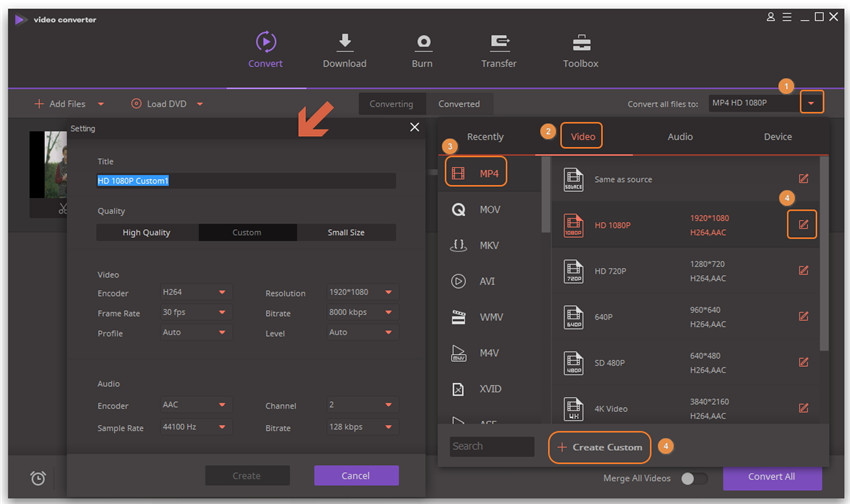The image size is (850, 504).
Task: Open the Burn section icon
Action: [x=423, y=42]
